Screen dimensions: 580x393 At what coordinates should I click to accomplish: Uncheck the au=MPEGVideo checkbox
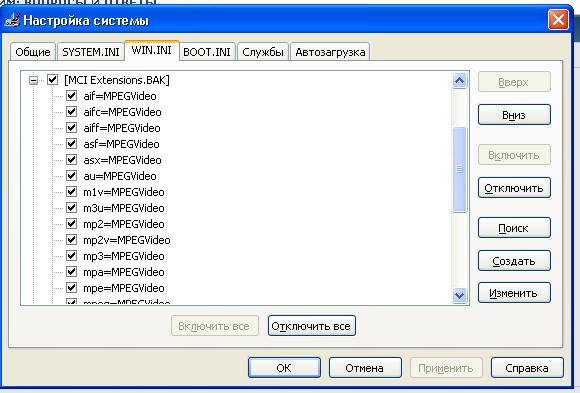tap(71, 175)
